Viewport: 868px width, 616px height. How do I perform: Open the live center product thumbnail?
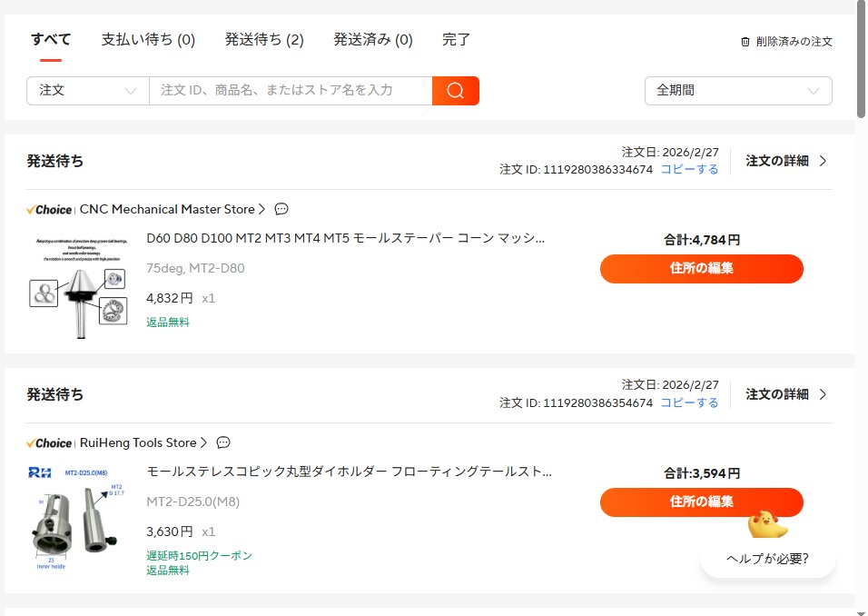pos(77,284)
